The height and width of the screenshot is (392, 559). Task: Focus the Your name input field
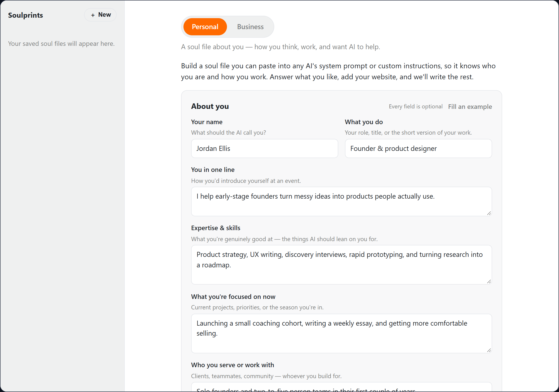click(265, 148)
